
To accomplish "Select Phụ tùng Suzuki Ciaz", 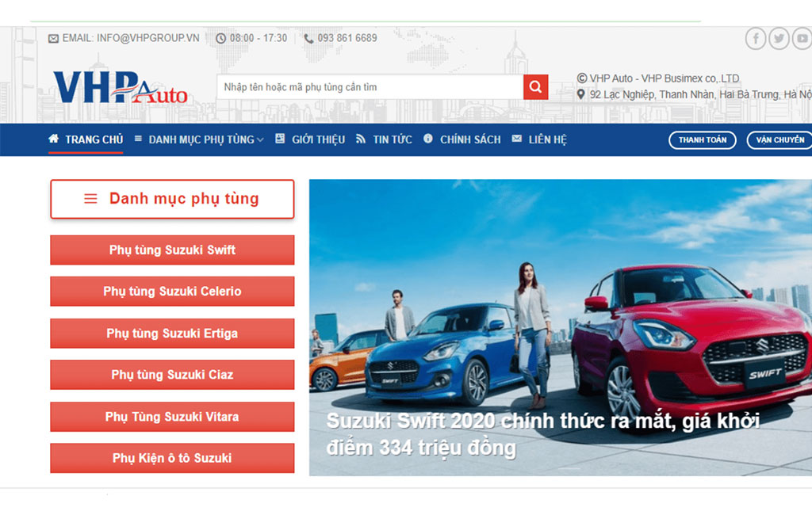I will coord(172,375).
